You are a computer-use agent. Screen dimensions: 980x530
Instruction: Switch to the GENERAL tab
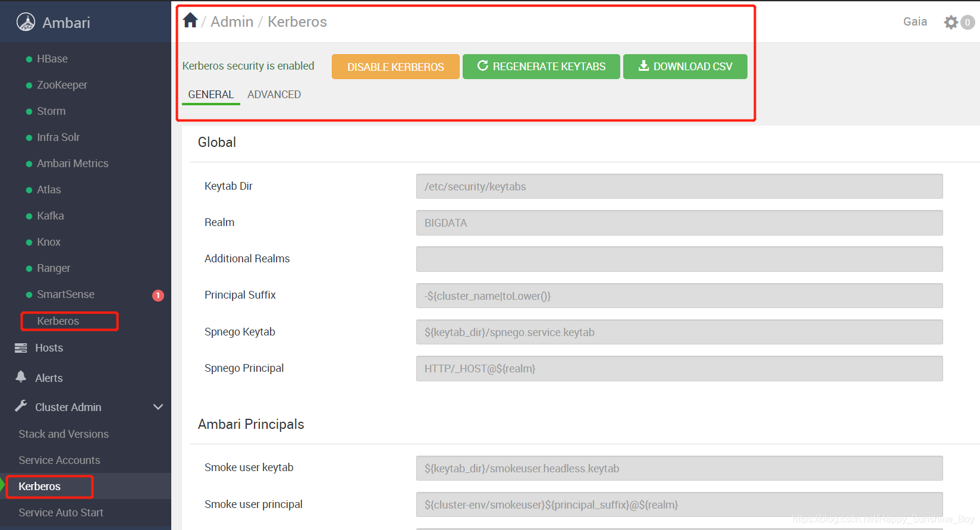[x=211, y=95]
